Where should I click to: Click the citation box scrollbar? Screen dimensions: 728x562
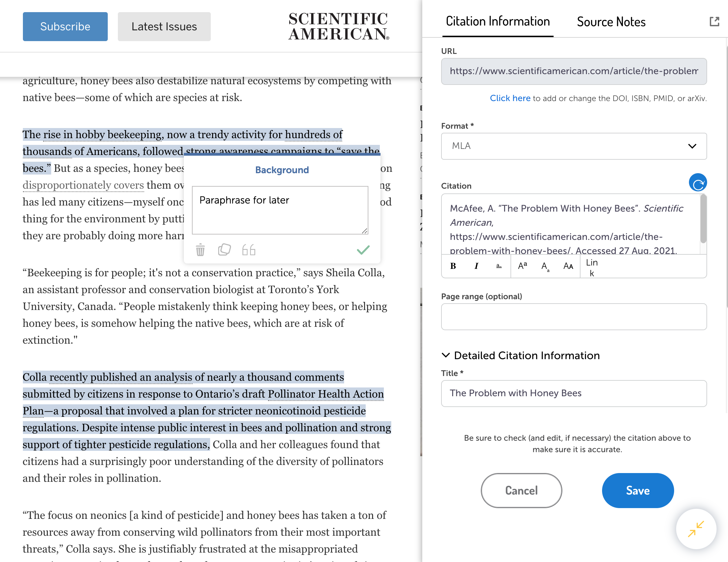coord(703,219)
